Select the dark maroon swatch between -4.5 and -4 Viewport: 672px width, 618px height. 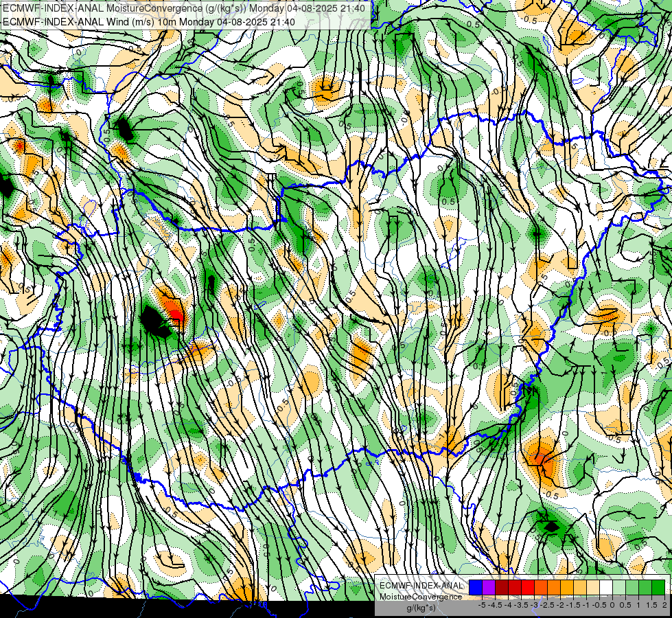tap(502, 587)
